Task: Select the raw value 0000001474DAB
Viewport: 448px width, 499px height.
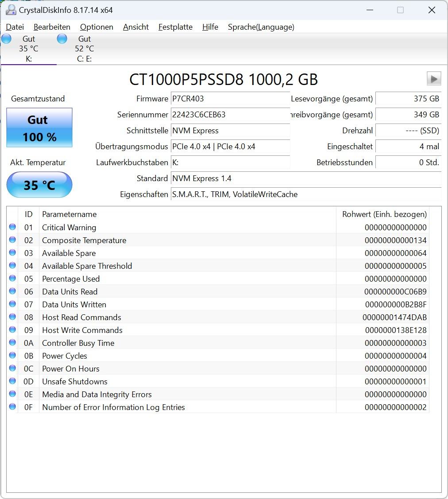Action: tap(394, 317)
